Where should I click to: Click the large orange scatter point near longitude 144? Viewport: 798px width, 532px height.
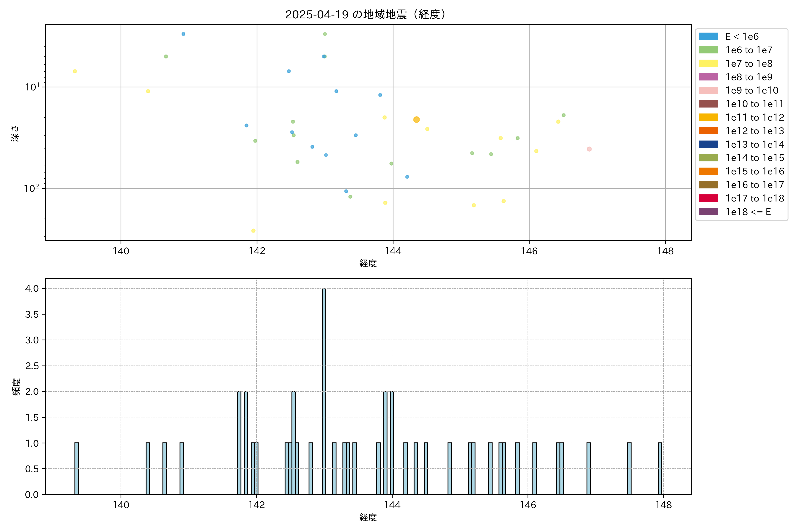(x=416, y=120)
